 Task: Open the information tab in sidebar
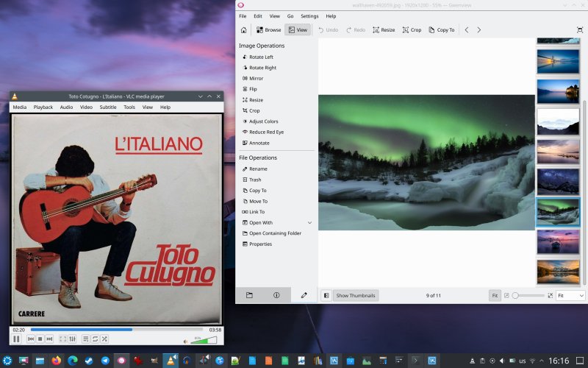pos(276,295)
